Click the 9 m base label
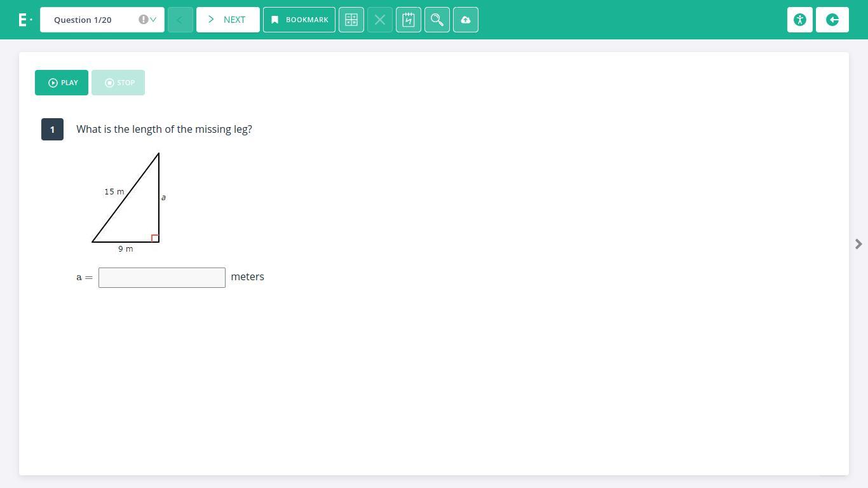The height and width of the screenshot is (488, 868). pyautogui.click(x=126, y=249)
